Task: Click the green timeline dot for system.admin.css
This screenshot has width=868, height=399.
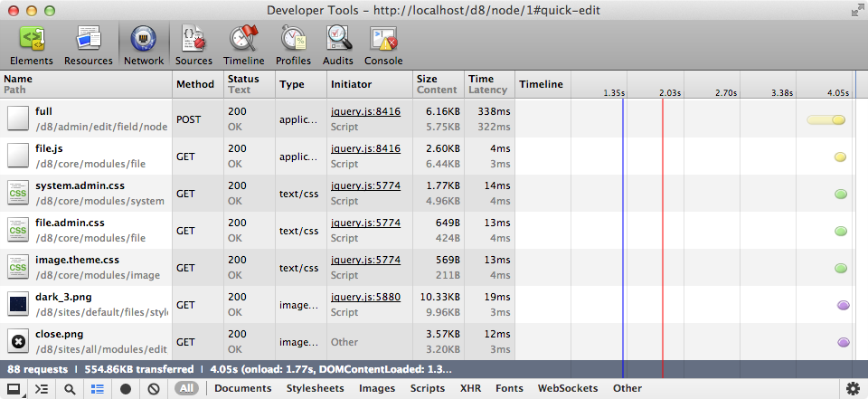Action: point(841,194)
